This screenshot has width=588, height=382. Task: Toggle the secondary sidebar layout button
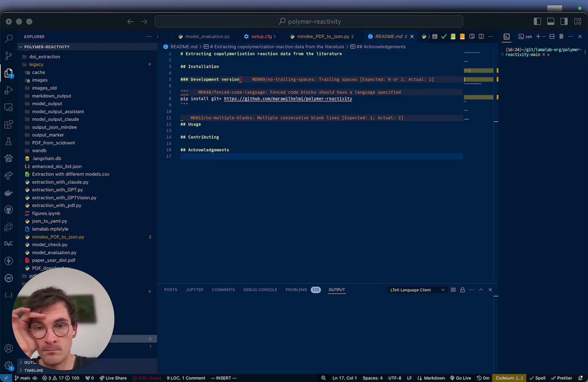[x=564, y=22]
